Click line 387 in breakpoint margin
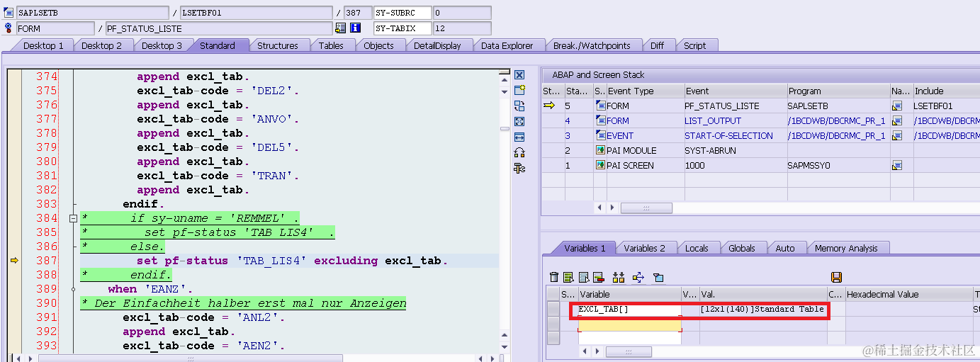The image size is (980, 362). [x=13, y=261]
